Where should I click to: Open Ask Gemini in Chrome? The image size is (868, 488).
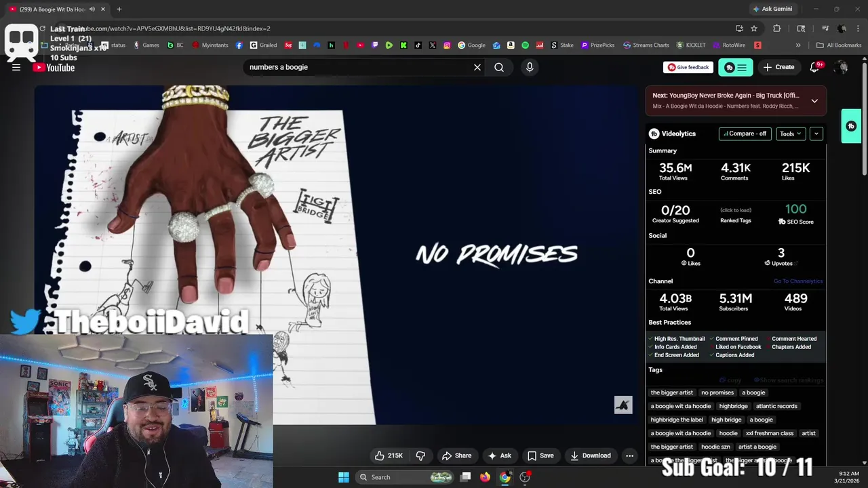coord(772,9)
